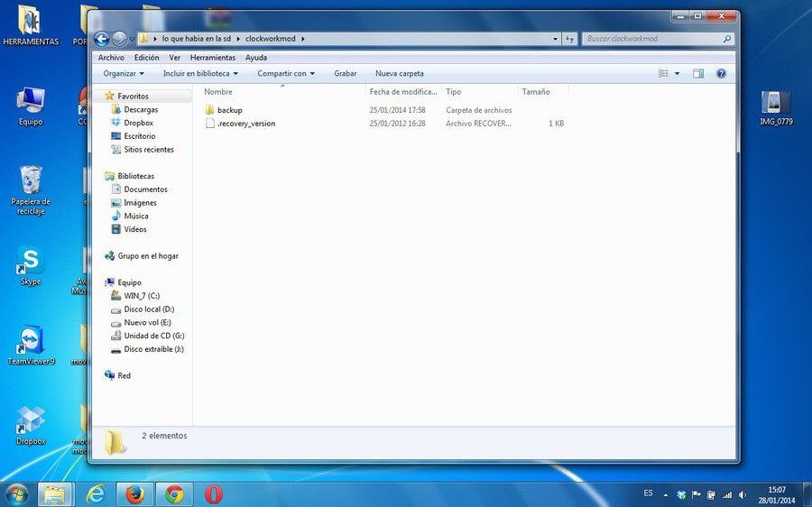Select Equipo in navigation pane
Image resolution: width=812 pixels, height=507 pixels.
point(129,282)
